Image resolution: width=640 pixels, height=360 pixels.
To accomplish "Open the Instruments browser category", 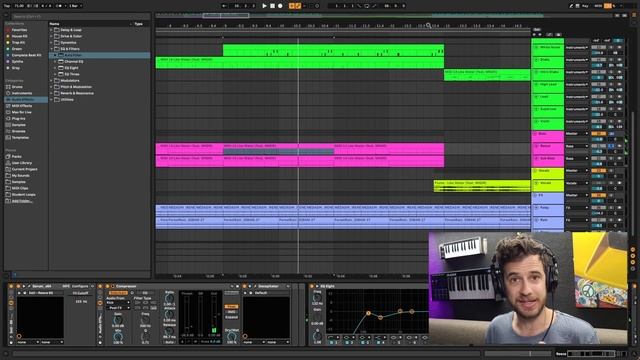I will [22, 93].
